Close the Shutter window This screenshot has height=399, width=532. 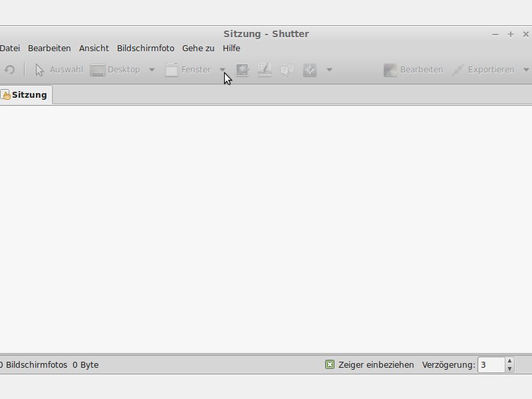(526, 35)
